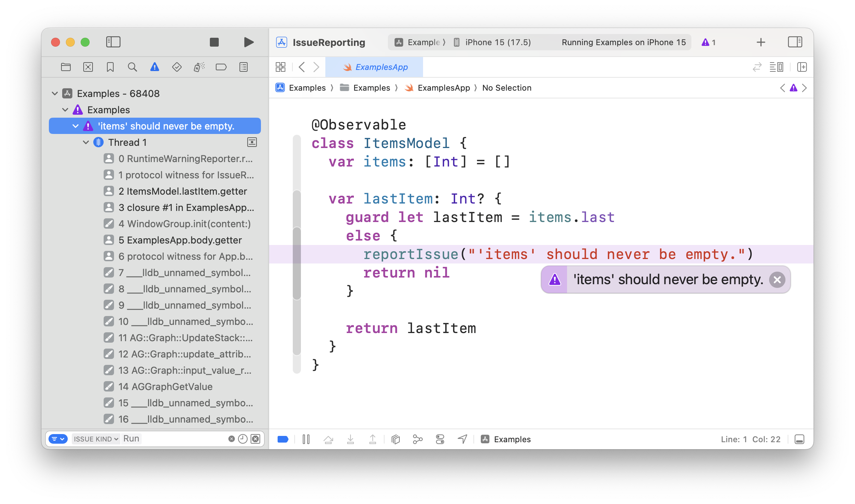Collapse the 'items' should never be empty issue
This screenshot has height=504, width=855.
pyautogui.click(x=76, y=126)
